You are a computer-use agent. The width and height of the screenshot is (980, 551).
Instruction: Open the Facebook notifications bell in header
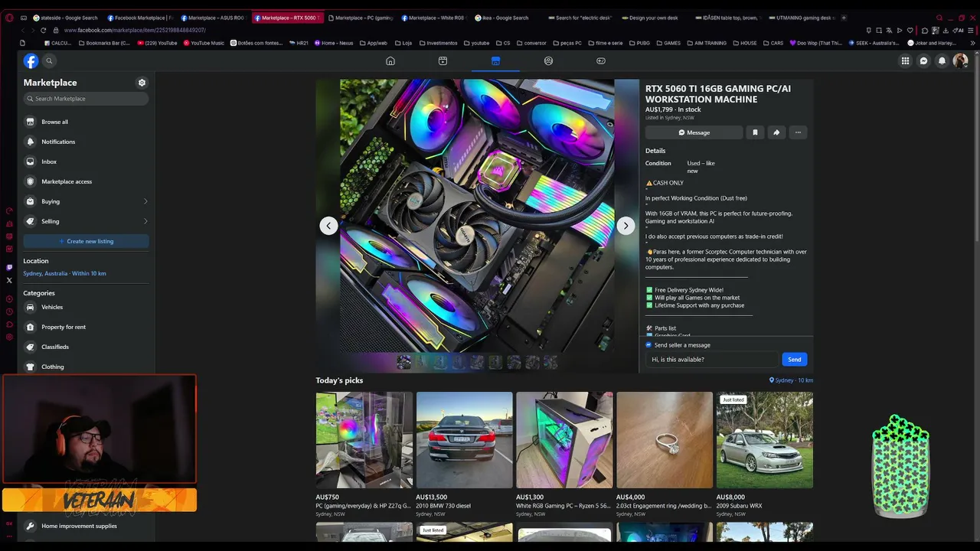942,60
